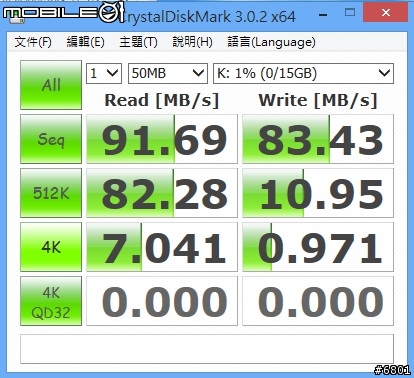This screenshot has width=414, height=378.
Task: Click the Write [MB/s] column header
Action: click(318, 100)
